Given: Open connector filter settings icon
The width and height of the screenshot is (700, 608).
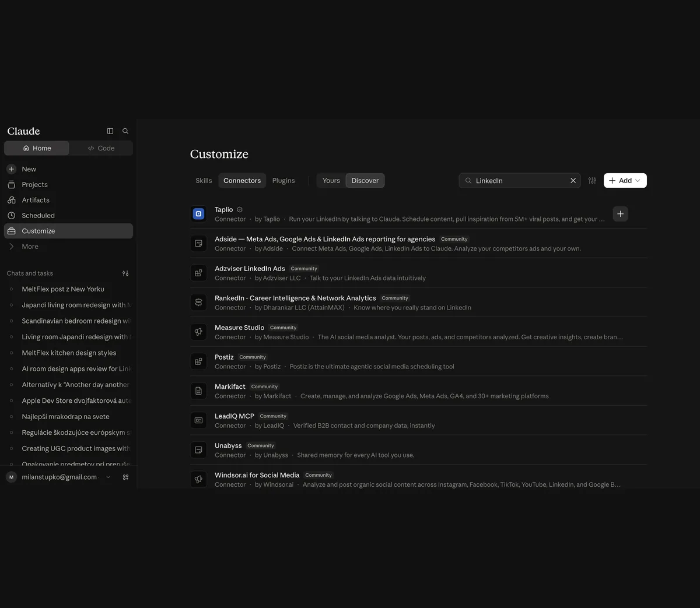Looking at the screenshot, I should click(x=592, y=181).
